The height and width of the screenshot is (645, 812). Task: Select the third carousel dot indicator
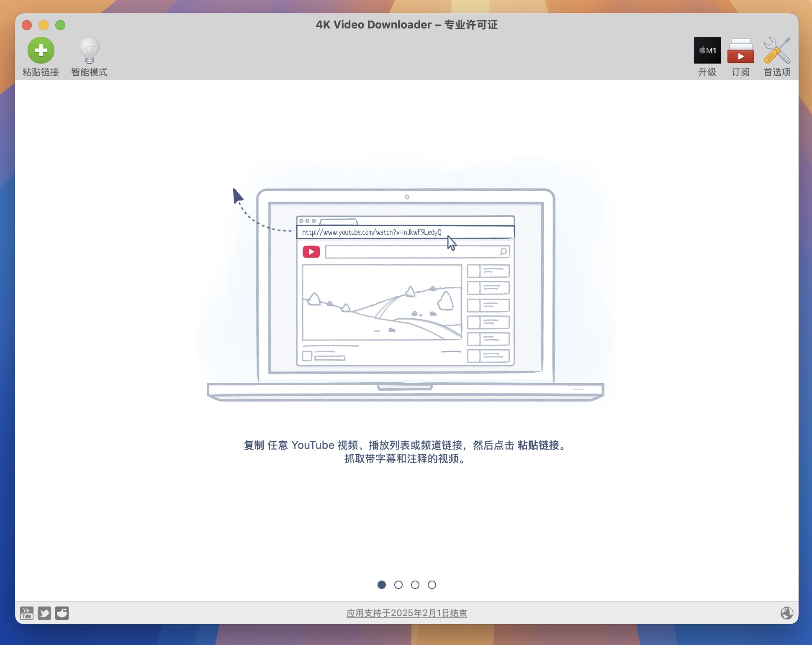pos(414,584)
